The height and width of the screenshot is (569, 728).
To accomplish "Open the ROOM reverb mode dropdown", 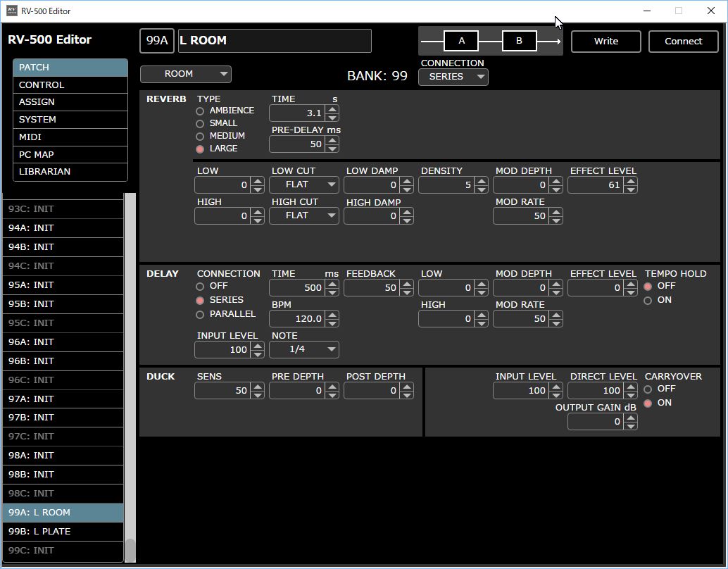I will [x=186, y=74].
